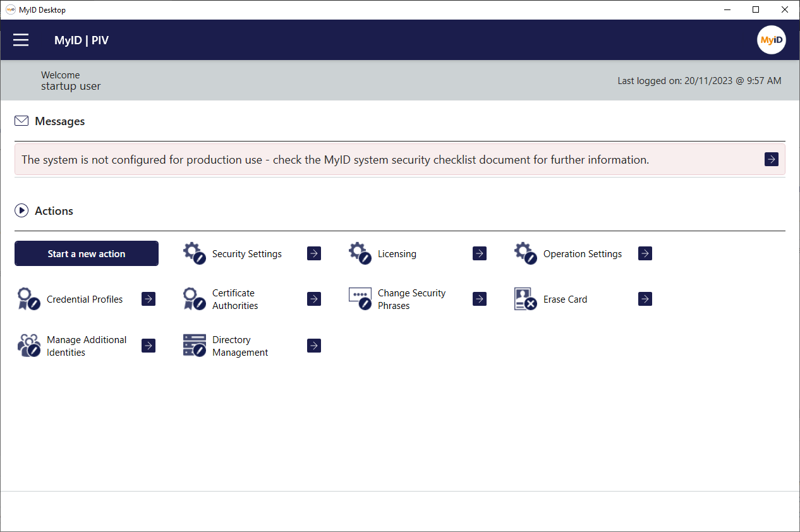Click the Security Settings label
The width and height of the screenshot is (800, 532).
(247, 254)
